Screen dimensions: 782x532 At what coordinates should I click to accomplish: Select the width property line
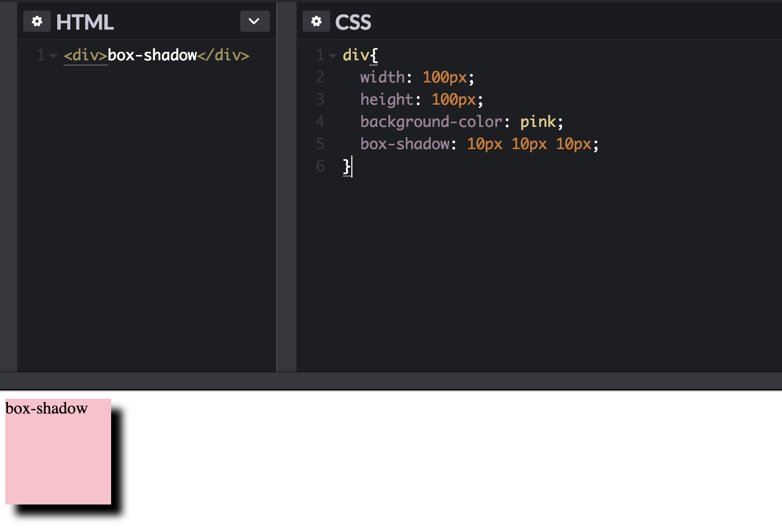point(383,77)
